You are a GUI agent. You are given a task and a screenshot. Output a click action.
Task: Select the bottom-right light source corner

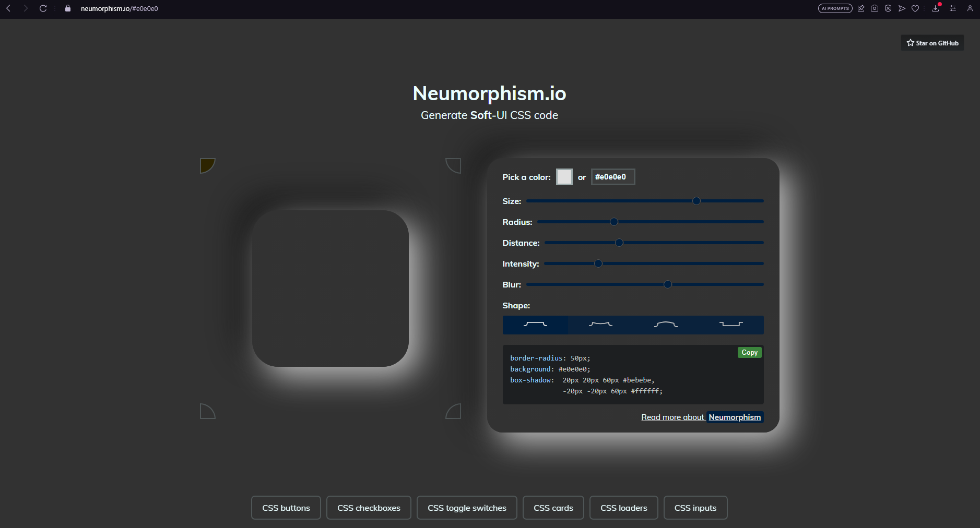pyautogui.click(x=453, y=411)
